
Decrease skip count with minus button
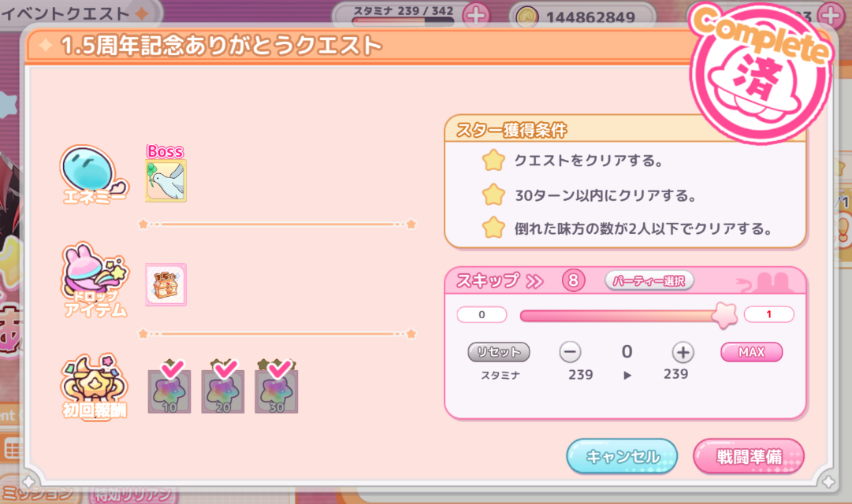570,352
